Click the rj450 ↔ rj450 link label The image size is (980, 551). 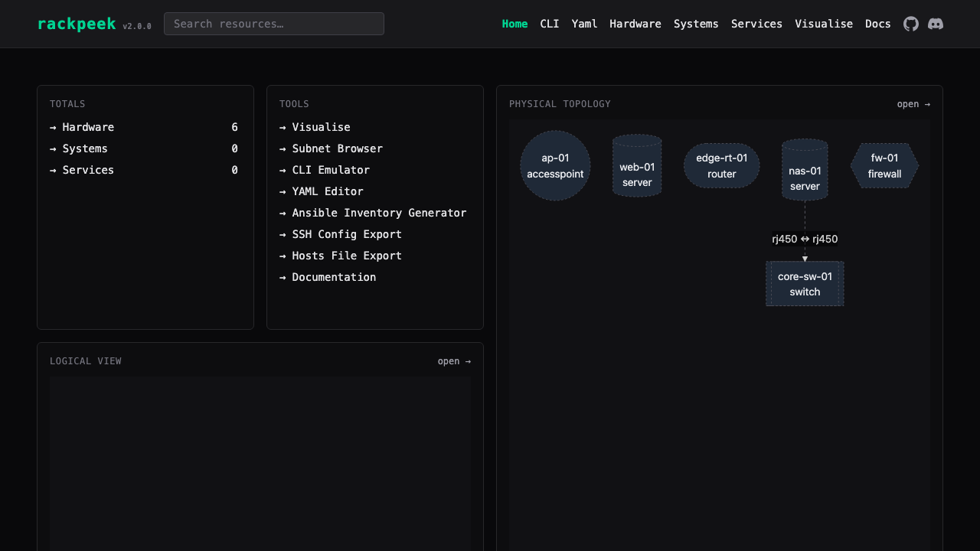coord(805,239)
